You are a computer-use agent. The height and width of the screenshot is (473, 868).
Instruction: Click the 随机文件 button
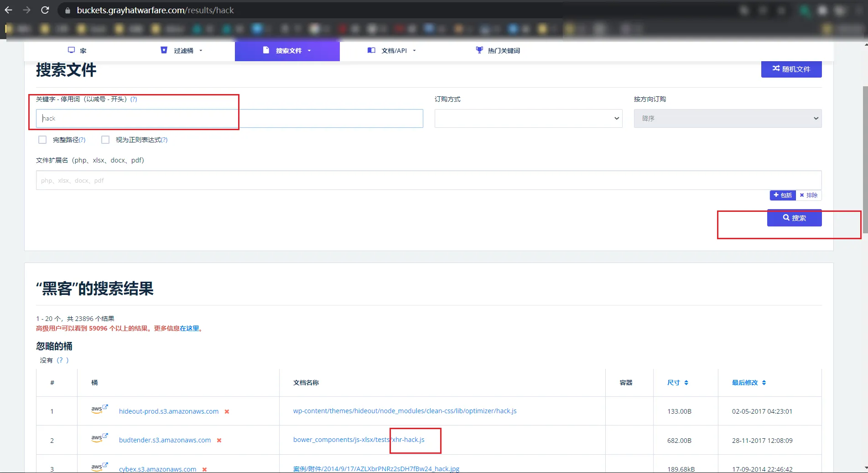tap(791, 69)
